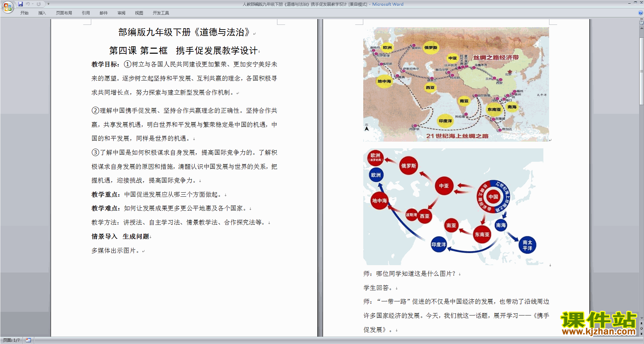Open the Select Browse Object button
The height and width of the screenshot is (344, 644).
tap(641, 328)
